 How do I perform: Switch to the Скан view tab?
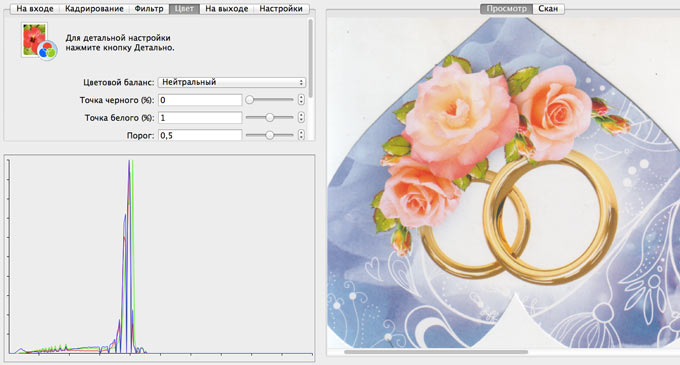point(548,9)
